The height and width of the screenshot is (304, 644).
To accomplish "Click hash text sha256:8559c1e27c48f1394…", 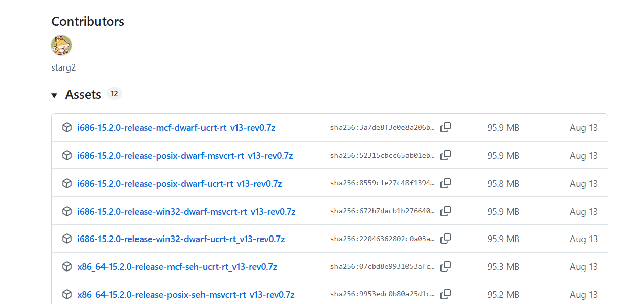I will coord(383,183).
